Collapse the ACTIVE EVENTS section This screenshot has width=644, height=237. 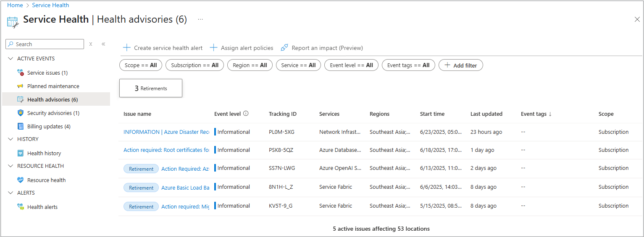point(11,59)
